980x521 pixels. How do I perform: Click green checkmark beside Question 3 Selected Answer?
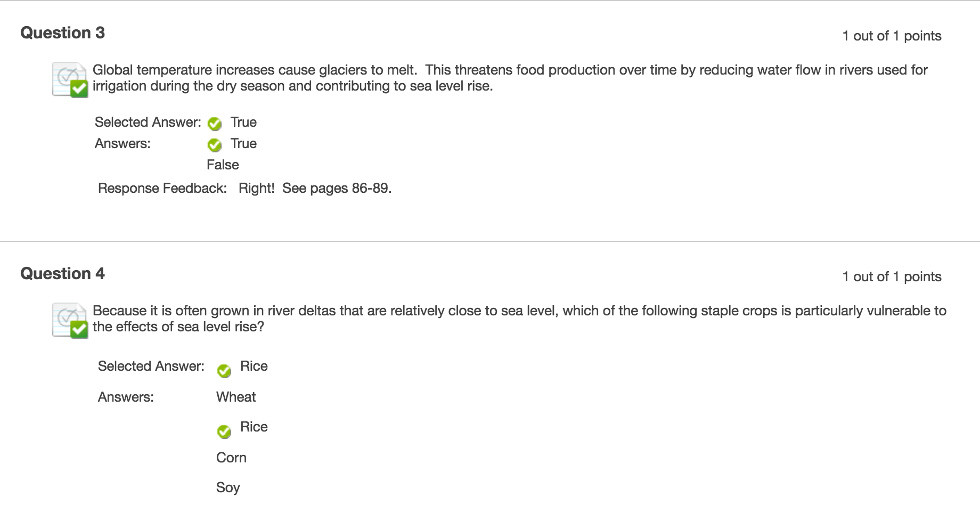[x=215, y=124]
